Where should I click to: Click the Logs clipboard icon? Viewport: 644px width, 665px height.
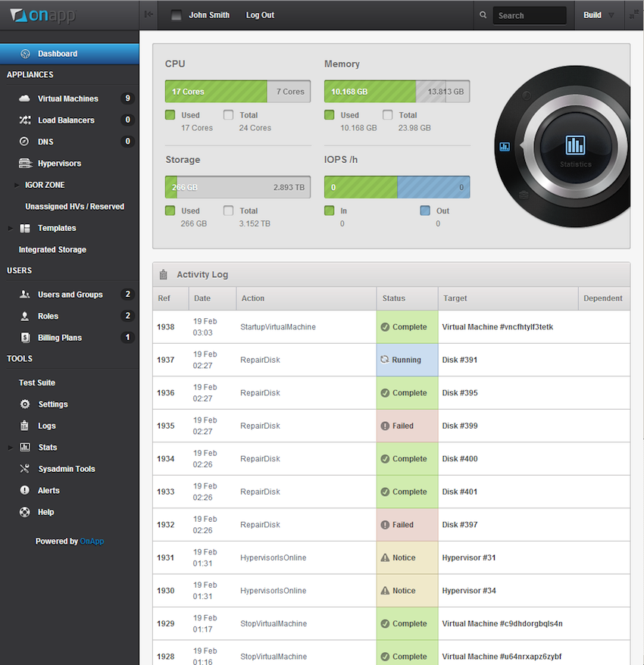click(x=24, y=426)
